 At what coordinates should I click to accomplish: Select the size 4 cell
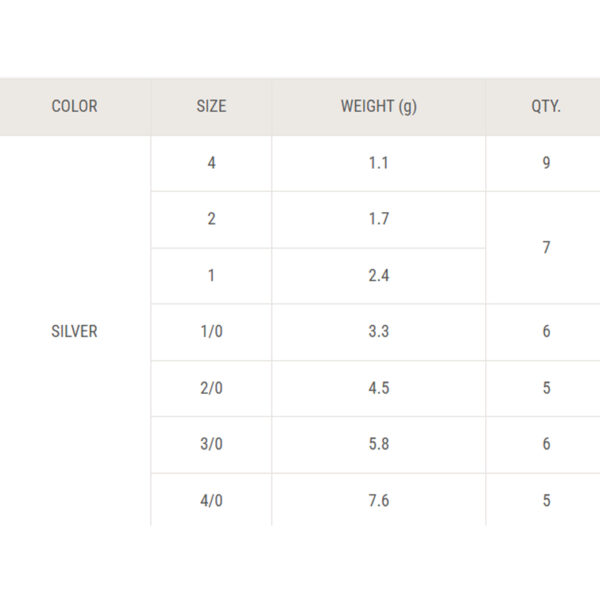click(211, 163)
